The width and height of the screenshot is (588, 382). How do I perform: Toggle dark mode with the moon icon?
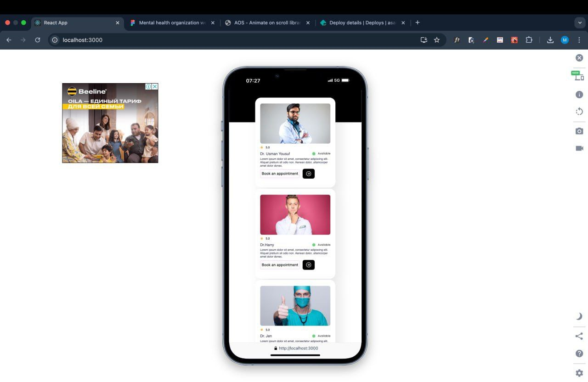(x=579, y=316)
